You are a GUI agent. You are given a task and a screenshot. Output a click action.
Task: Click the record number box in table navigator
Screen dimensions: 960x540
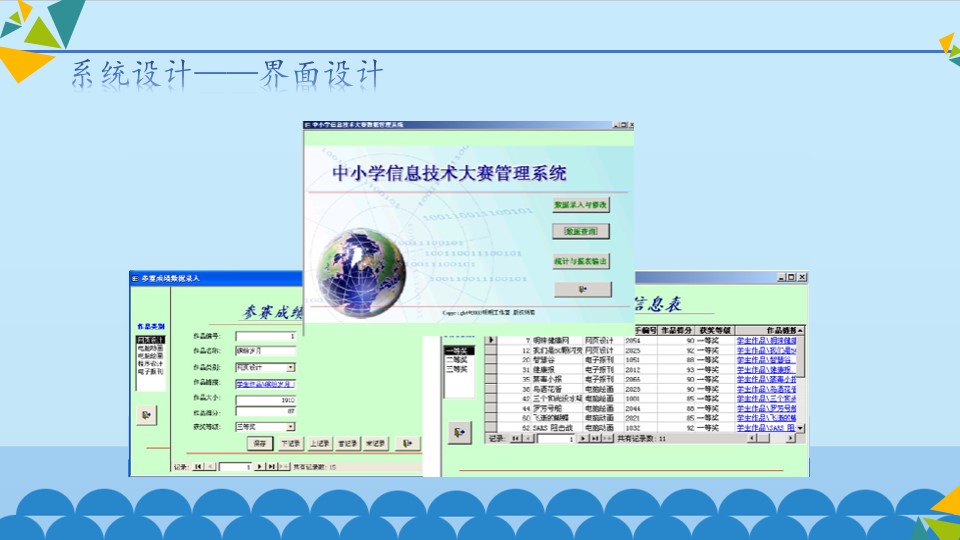(556, 438)
